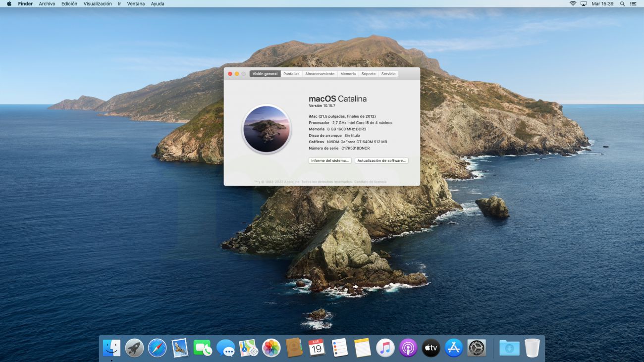This screenshot has height=362, width=644.
Task: Open the Ir menu
Action: coord(119,3)
